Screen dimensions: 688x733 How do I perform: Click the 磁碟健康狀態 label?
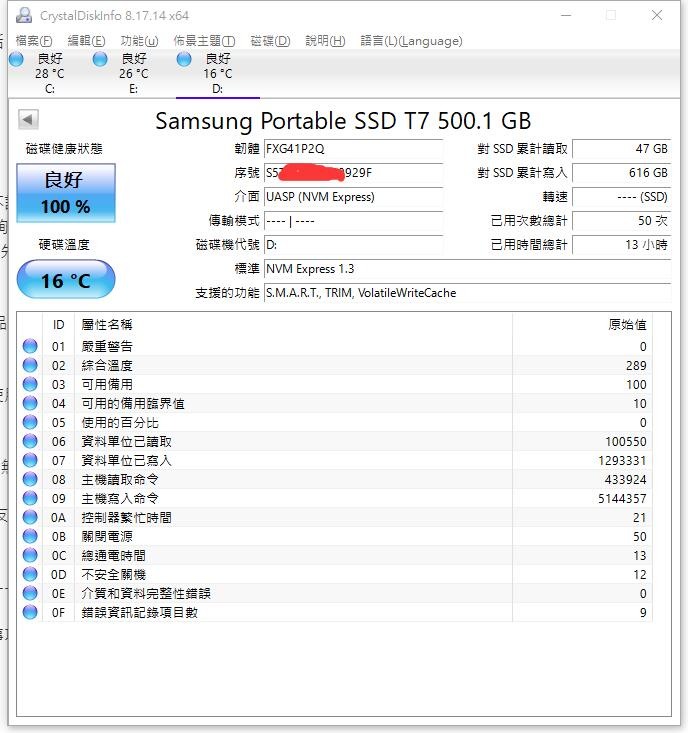click(x=64, y=149)
